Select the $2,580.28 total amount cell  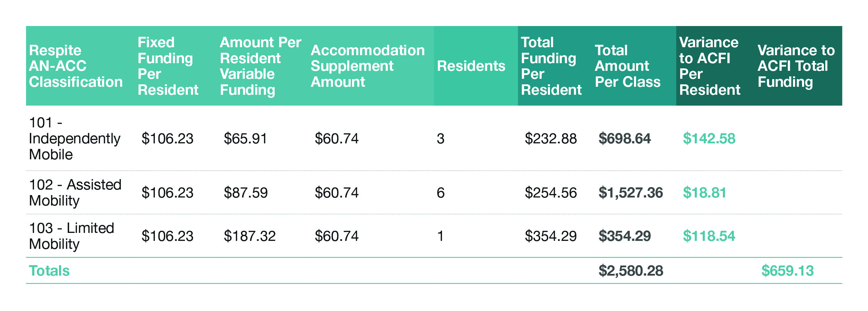[x=631, y=271]
